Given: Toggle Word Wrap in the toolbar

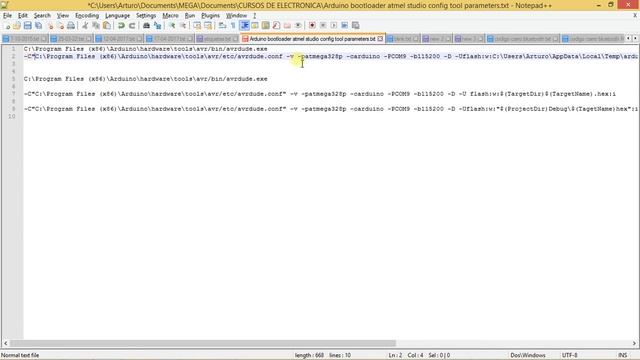Looking at the screenshot, I should [222, 26].
